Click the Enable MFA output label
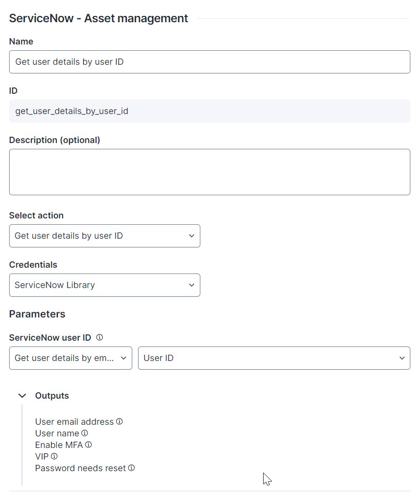 [59, 445]
